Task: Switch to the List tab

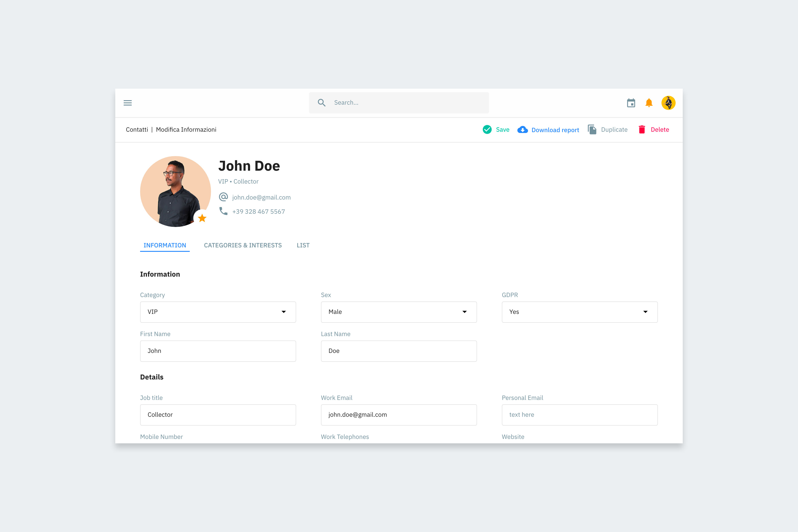Action: point(303,245)
